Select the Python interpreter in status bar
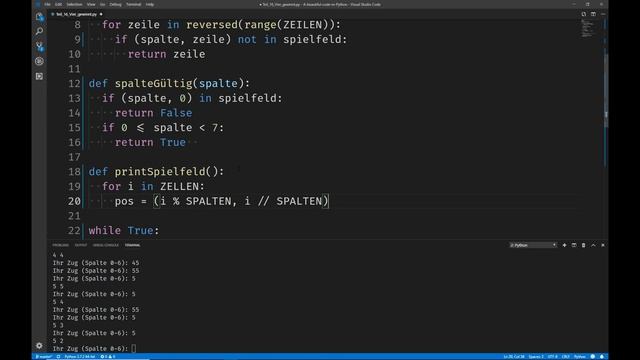The height and width of the screenshot is (360, 640). pyautogui.click(x=80, y=357)
